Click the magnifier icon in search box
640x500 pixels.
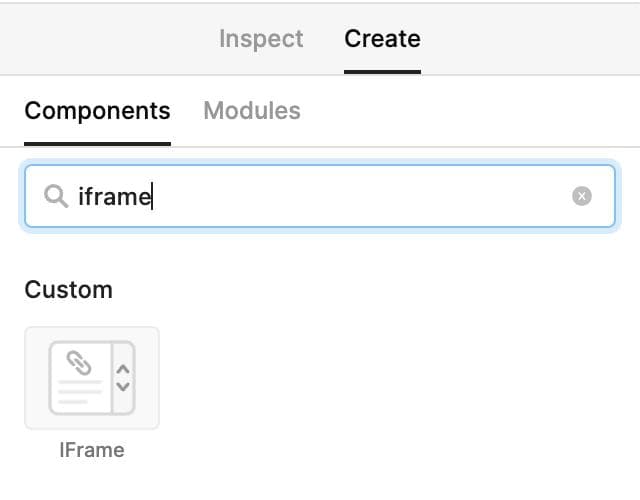pos(56,196)
